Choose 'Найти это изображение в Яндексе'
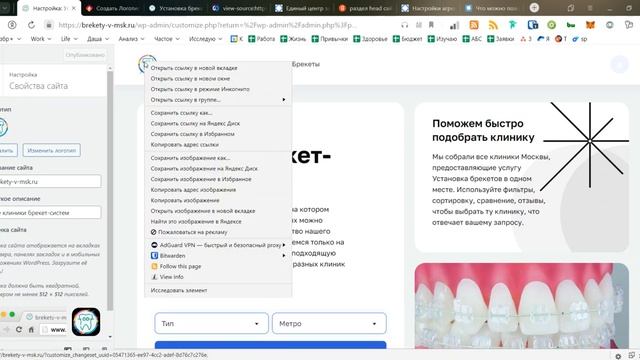Screen dimensions: 640x360 218,221
